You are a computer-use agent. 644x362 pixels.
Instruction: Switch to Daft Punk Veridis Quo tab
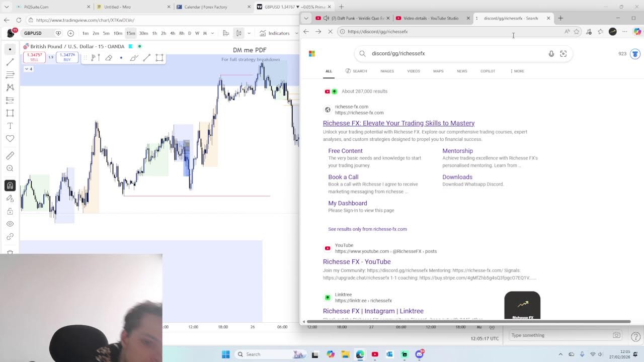(353, 18)
